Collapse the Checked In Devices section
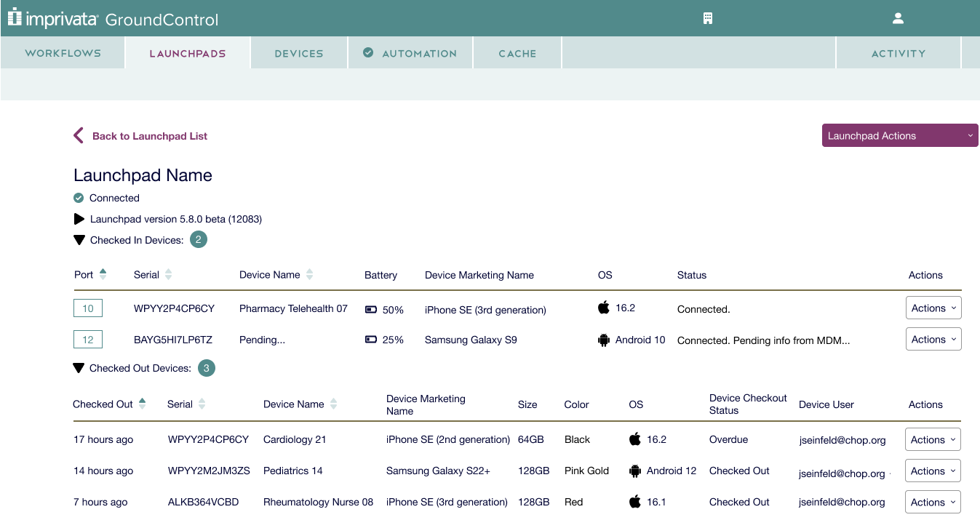 point(79,239)
